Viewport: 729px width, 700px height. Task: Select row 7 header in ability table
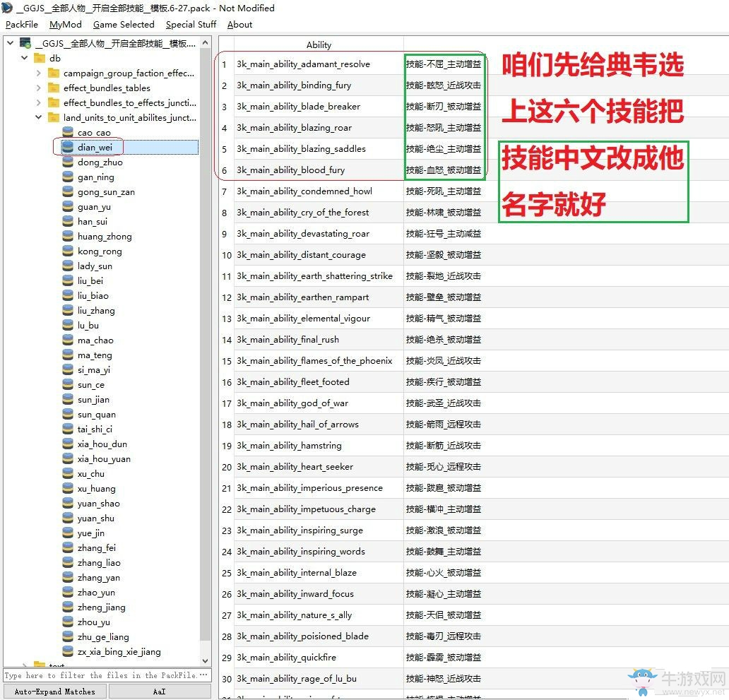pos(225,191)
